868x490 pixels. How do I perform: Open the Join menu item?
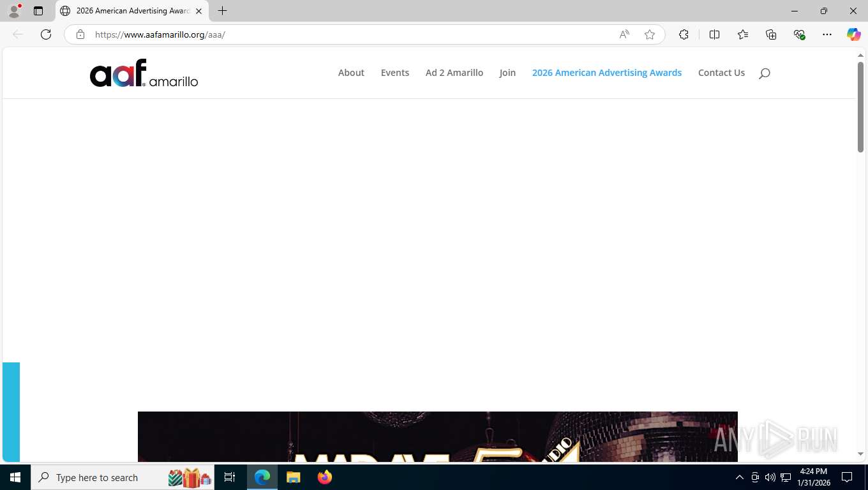coord(507,73)
